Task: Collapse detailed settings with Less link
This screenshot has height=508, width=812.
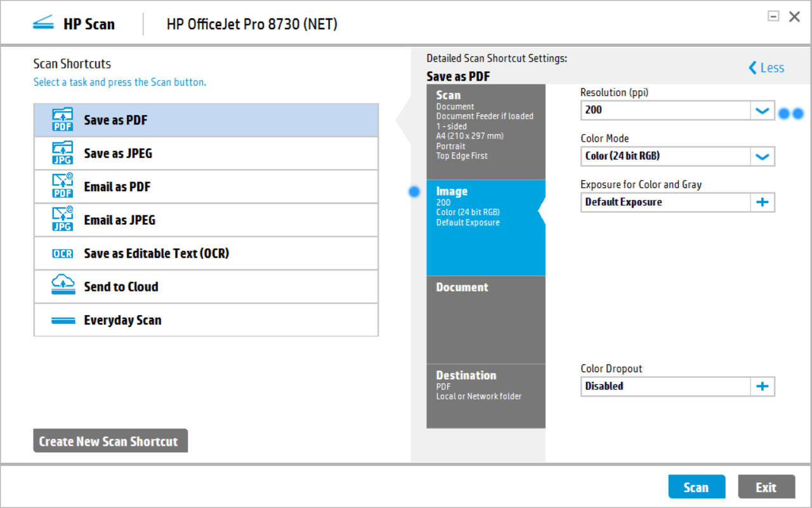Action: pos(766,68)
